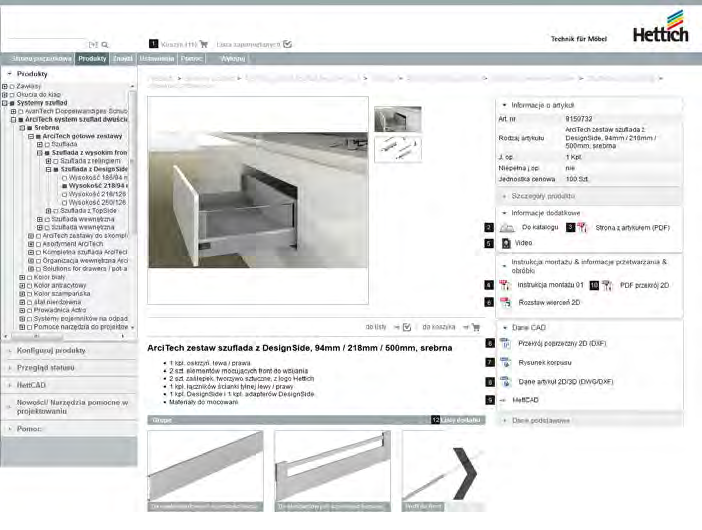
Task: Open the PDF przekrój 2D icon
Action: click(x=607, y=286)
